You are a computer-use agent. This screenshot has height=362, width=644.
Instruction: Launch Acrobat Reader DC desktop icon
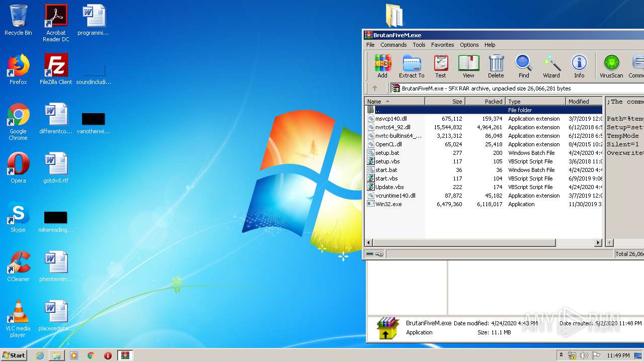pos(56,23)
